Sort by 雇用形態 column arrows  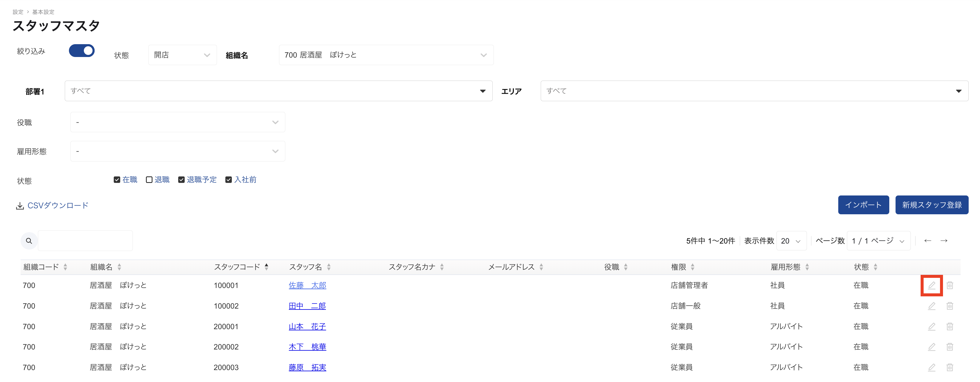click(x=807, y=267)
